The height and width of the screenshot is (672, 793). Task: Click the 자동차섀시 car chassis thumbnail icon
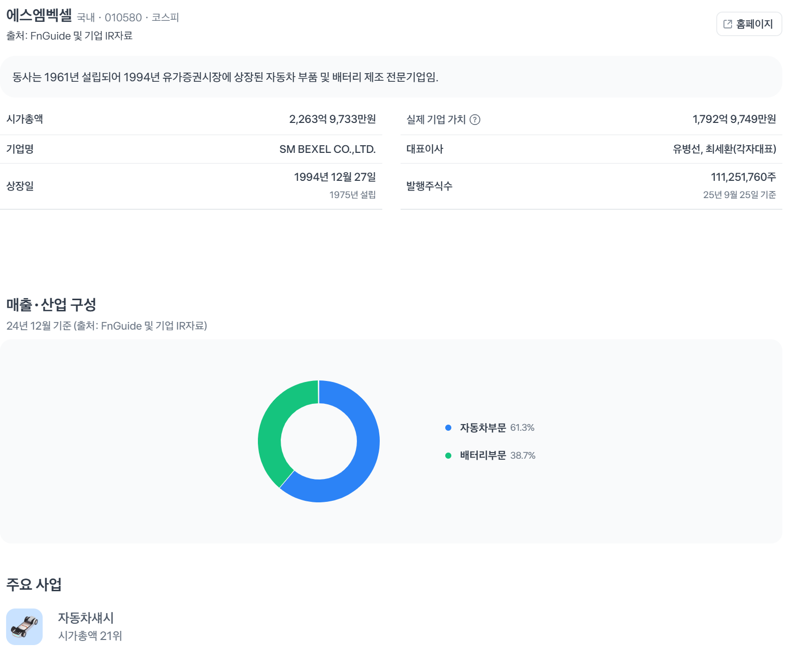click(24, 627)
